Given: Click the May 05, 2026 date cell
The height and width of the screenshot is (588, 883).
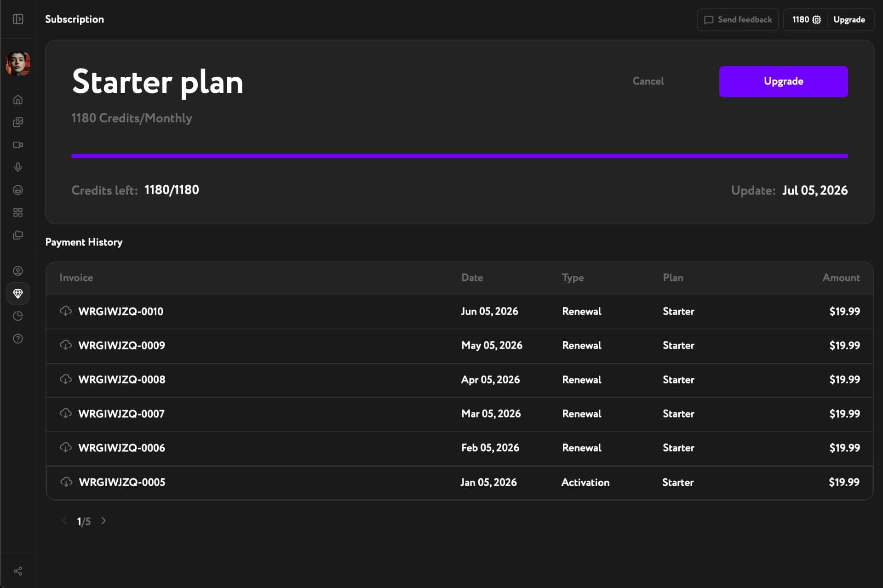Looking at the screenshot, I should coord(492,345).
